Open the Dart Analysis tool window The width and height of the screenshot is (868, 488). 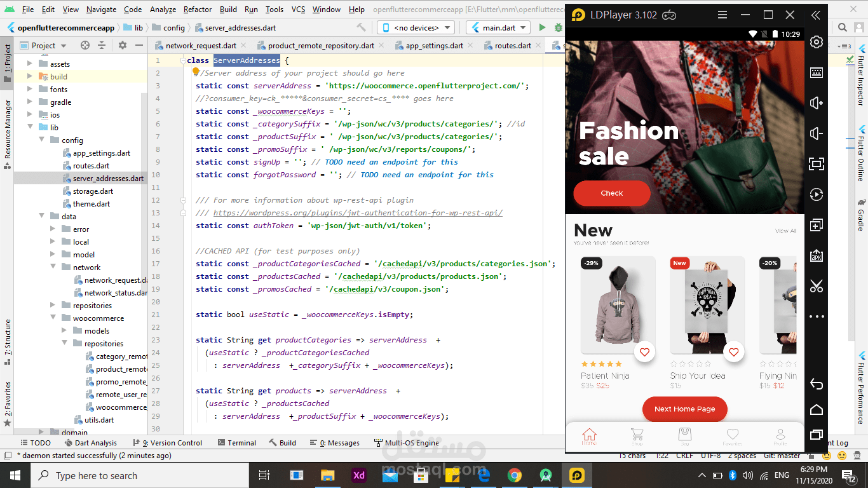coord(91,443)
